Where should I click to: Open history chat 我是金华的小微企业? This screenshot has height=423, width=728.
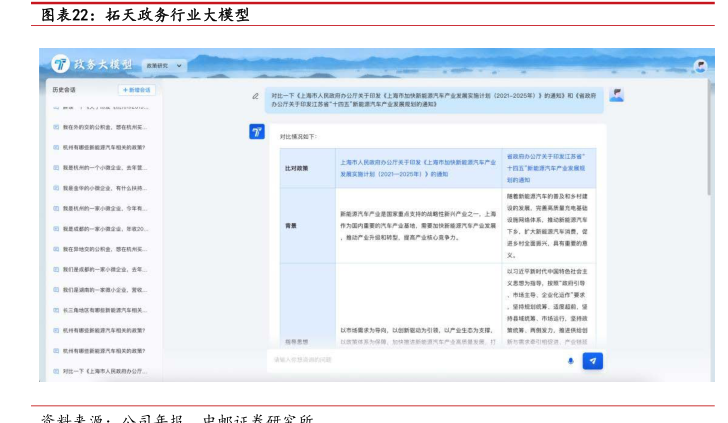(x=104, y=188)
